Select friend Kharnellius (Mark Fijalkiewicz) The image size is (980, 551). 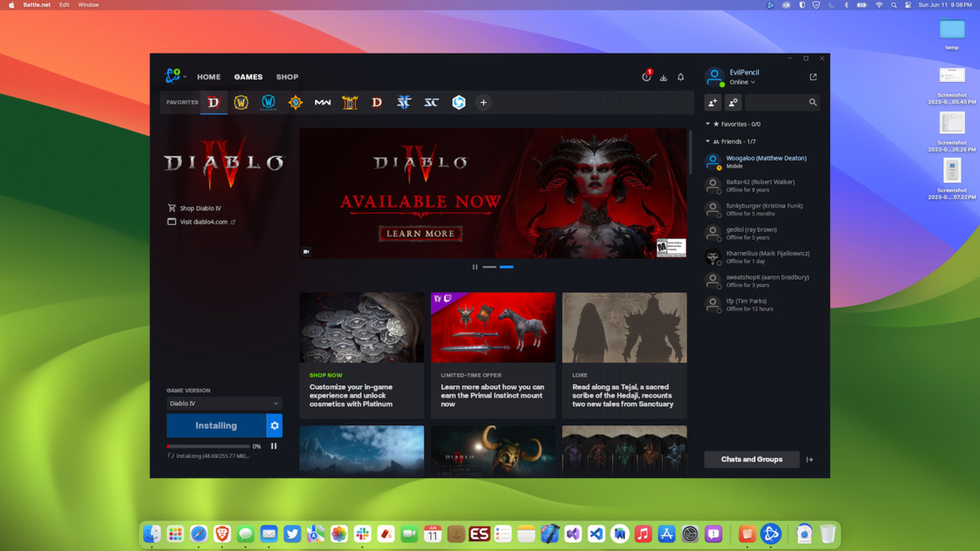[x=762, y=257]
